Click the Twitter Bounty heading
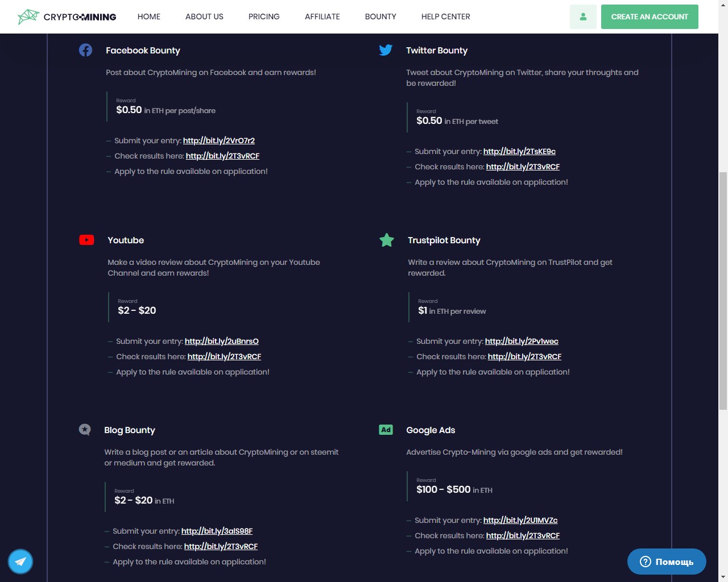Screen dimensions: 728x582 pos(437,50)
